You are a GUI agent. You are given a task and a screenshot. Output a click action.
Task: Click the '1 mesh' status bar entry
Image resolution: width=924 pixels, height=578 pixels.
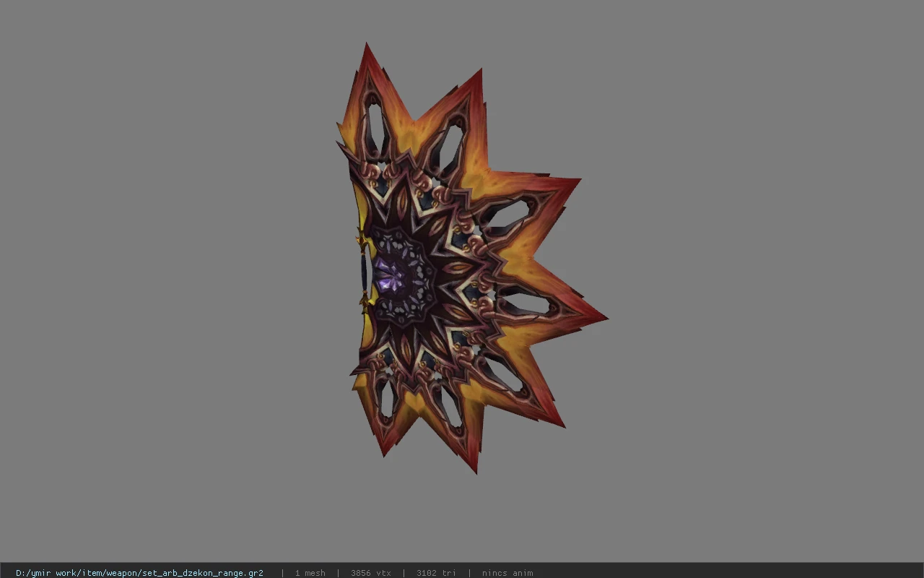[x=310, y=573]
